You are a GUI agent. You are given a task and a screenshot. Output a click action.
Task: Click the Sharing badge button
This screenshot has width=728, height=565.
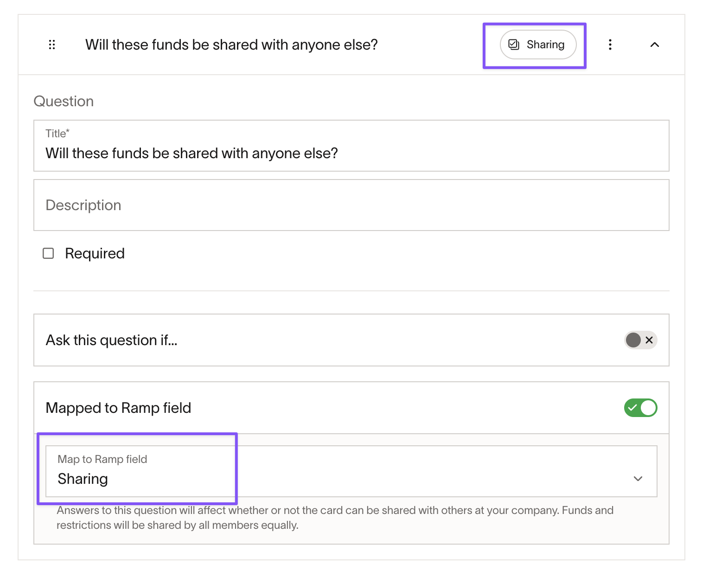pyautogui.click(x=538, y=45)
